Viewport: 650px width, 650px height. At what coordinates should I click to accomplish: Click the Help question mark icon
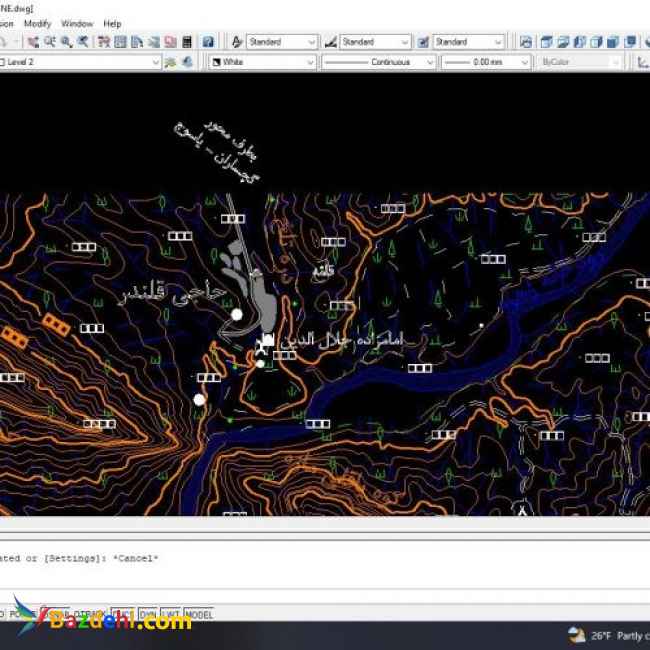point(208,42)
